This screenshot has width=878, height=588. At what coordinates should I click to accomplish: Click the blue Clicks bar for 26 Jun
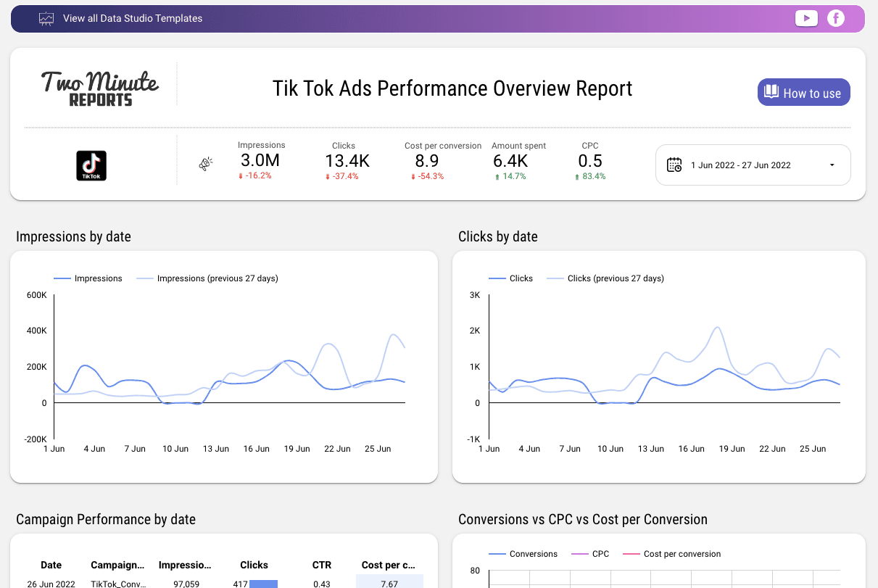click(263, 584)
